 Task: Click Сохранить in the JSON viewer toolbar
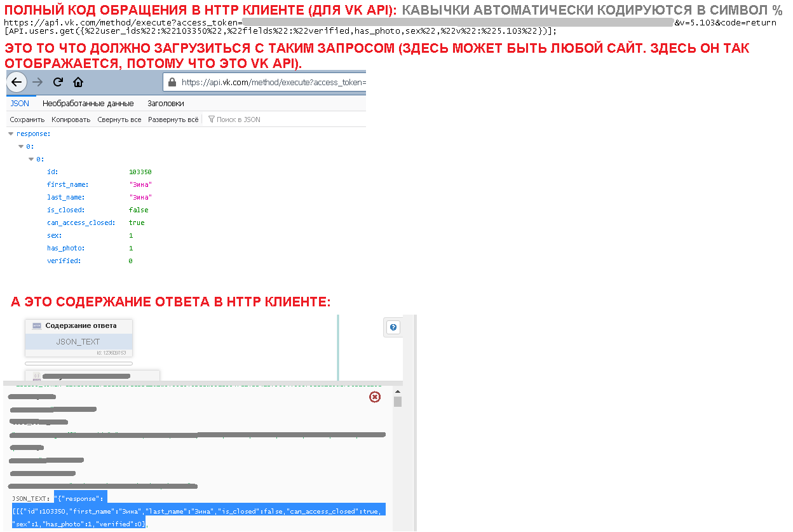[27, 119]
